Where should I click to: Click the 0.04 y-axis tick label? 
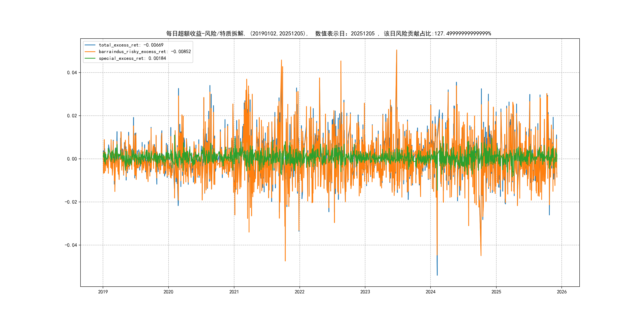click(72, 73)
